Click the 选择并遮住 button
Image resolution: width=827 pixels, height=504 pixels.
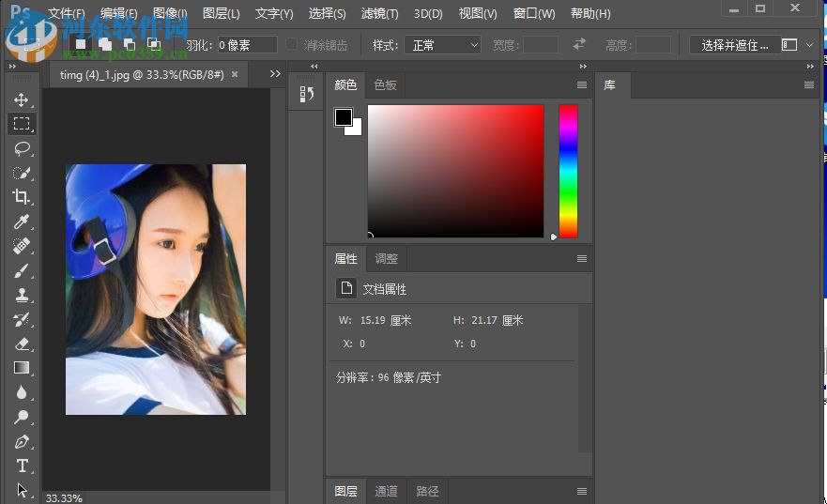point(735,45)
